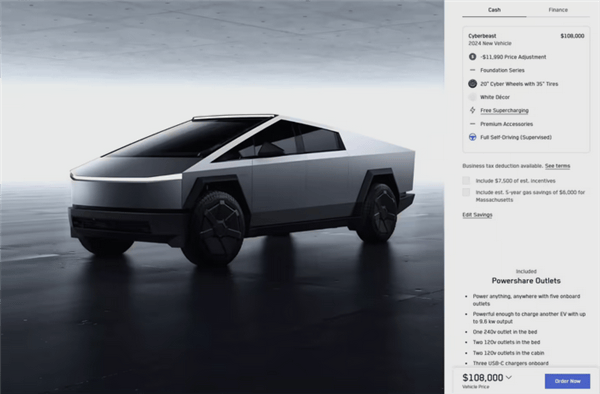This screenshot has width=600, height=394.
Task: Click the Cybertruck vehicle image
Action: [242, 190]
